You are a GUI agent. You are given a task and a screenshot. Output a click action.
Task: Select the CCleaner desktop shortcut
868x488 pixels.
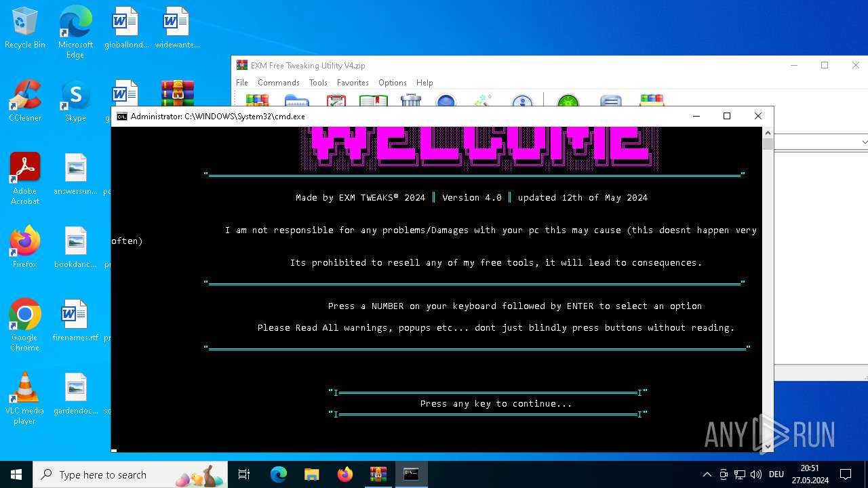25,102
